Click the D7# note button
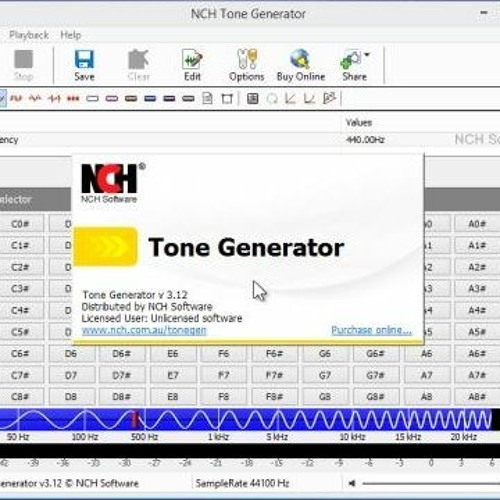This screenshot has height=500, width=500. 122,375
